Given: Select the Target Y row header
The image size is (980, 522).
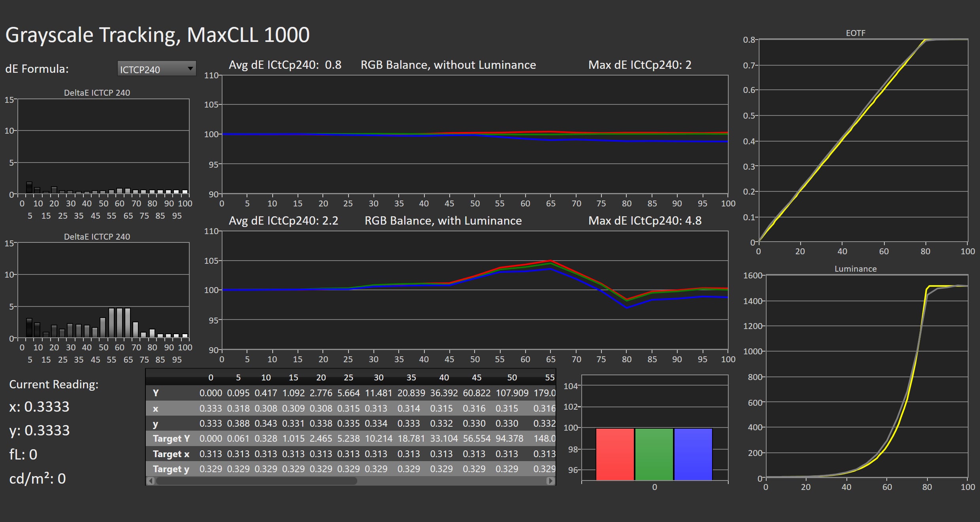Looking at the screenshot, I should 171,439.
